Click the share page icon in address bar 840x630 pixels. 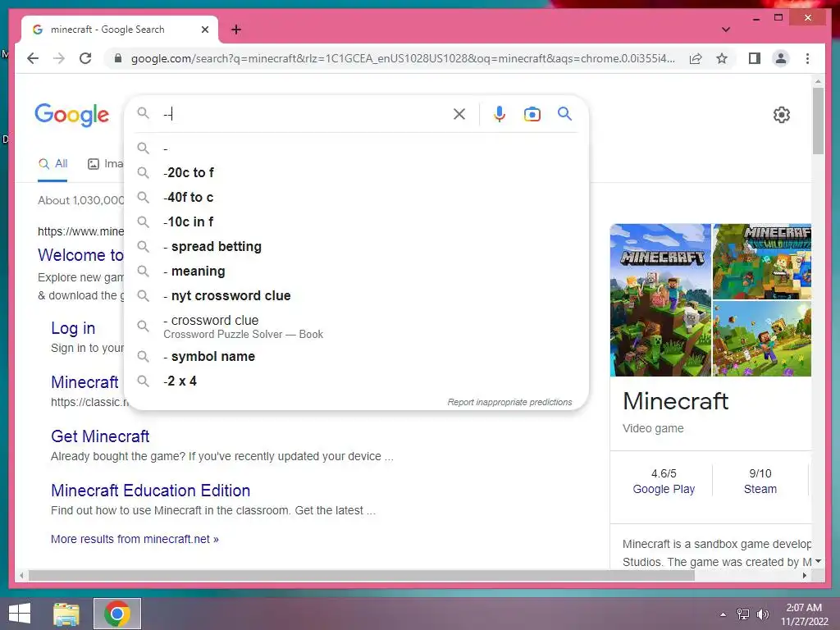click(x=696, y=58)
